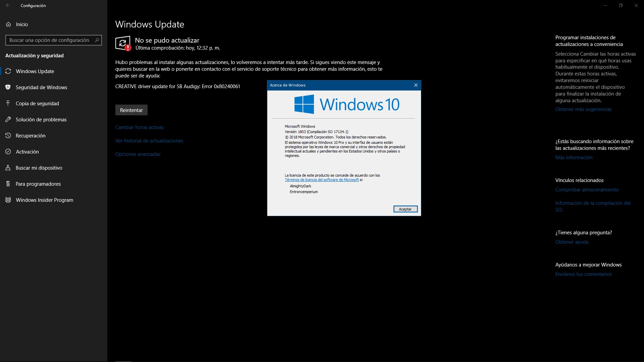Image resolution: width=644 pixels, height=362 pixels.
Task: Close the Acerca de Windows dialog
Action: pyautogui.click(x=416, y=85)
